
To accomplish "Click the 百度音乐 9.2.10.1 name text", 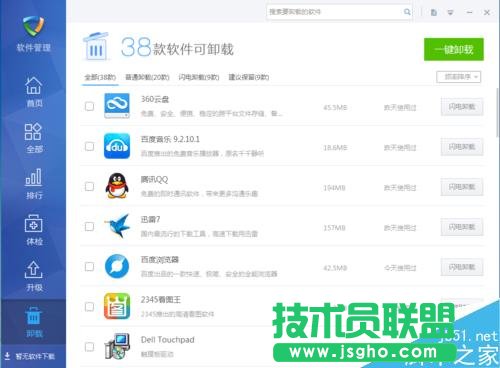I will [170, 139].
